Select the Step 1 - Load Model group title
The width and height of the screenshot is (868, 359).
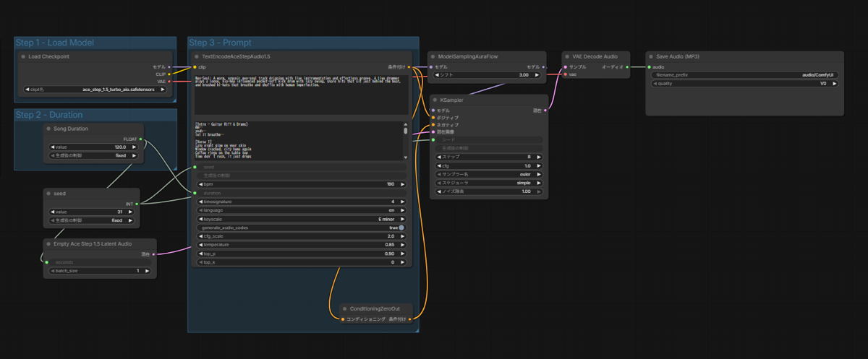pyautogui.click(x=54, y=43)
